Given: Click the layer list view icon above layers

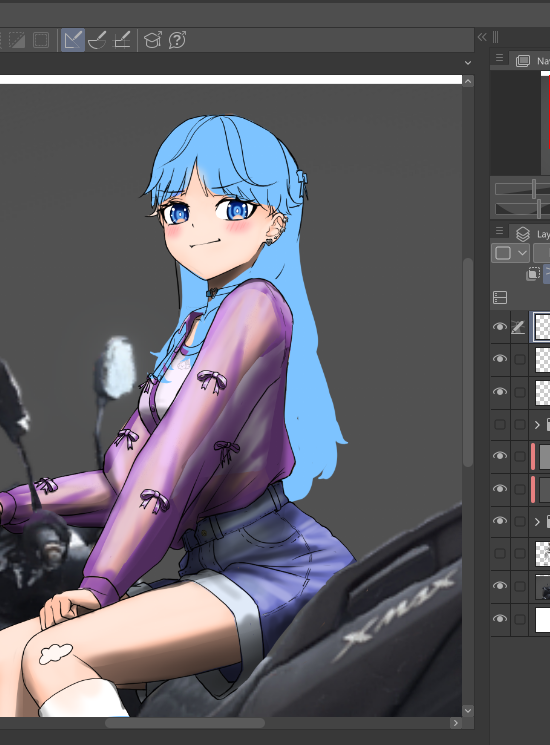Looking at the screenshot, I should click(x=500, y=297).
